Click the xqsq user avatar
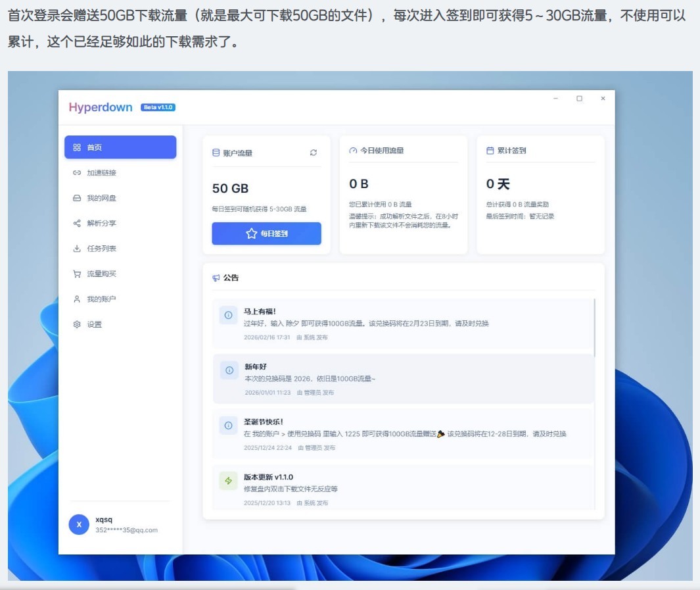The image size is (700, 590). (x=79, y=524)
